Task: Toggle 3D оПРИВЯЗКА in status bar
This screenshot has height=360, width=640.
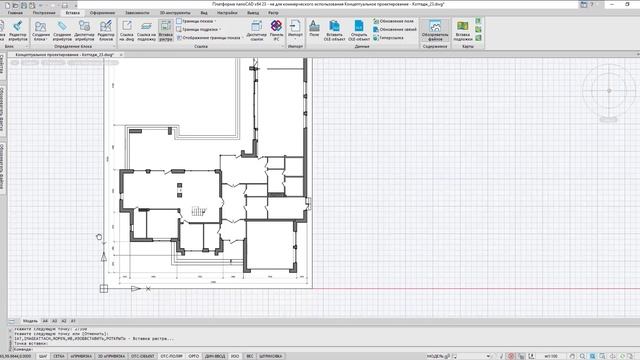Action: 111,356
